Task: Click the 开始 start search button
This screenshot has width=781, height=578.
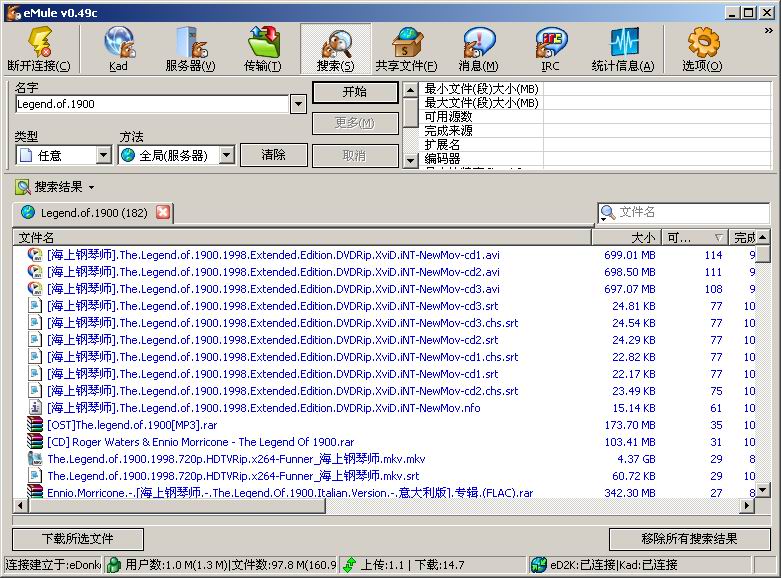Action: point(354,92)
